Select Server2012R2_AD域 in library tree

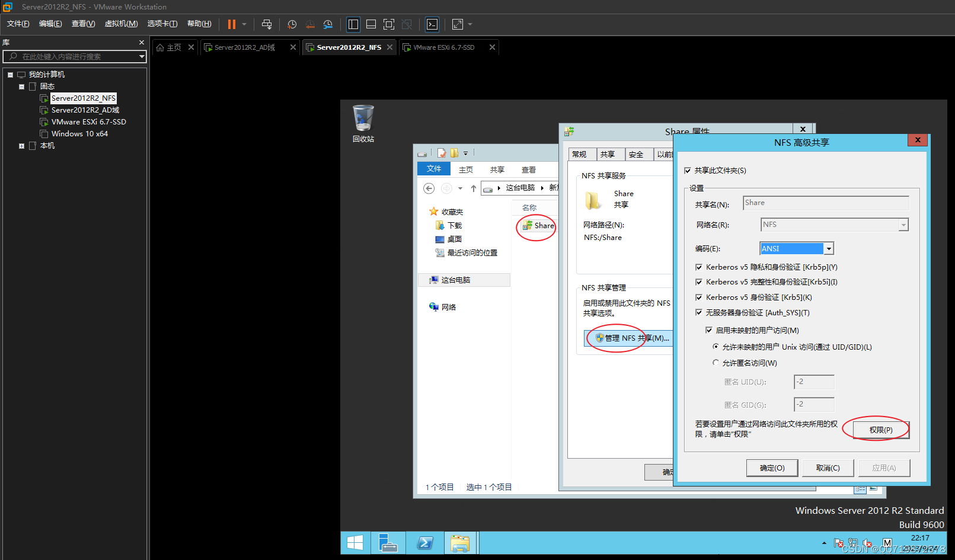85,110
